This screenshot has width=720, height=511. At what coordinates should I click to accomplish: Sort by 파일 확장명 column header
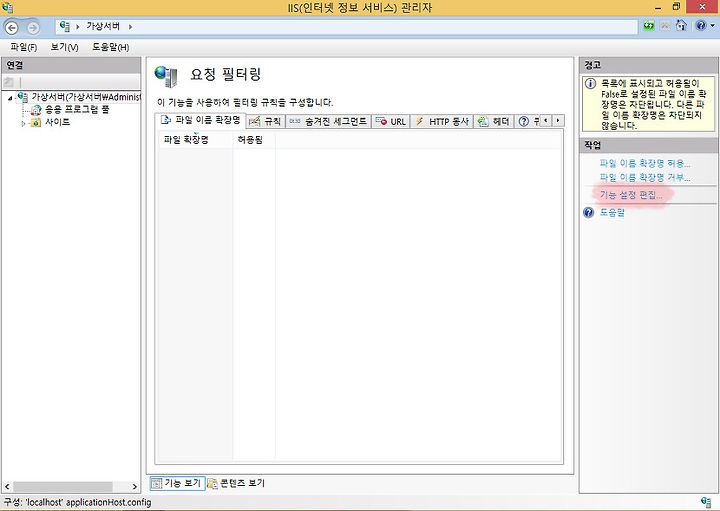click(x=196, y=140)
